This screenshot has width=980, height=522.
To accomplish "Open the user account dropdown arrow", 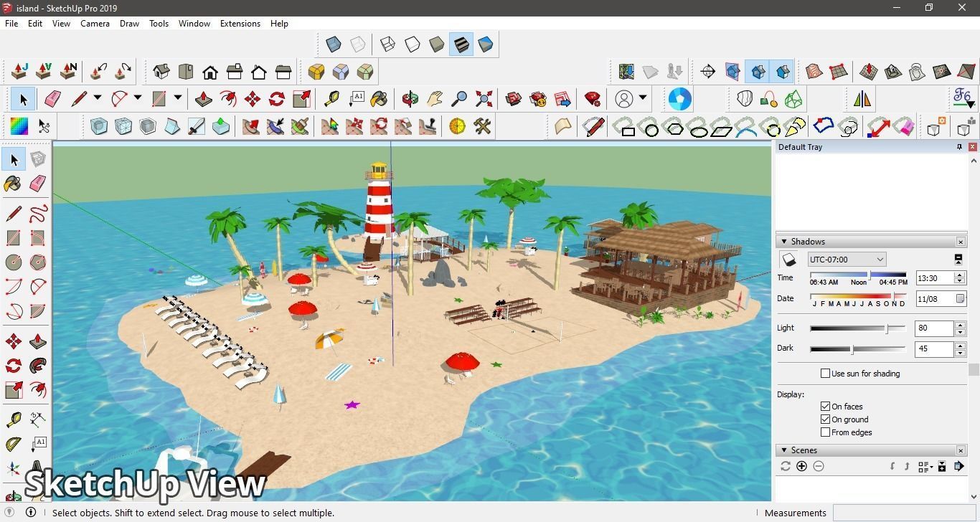I will [x=643, y=98].
